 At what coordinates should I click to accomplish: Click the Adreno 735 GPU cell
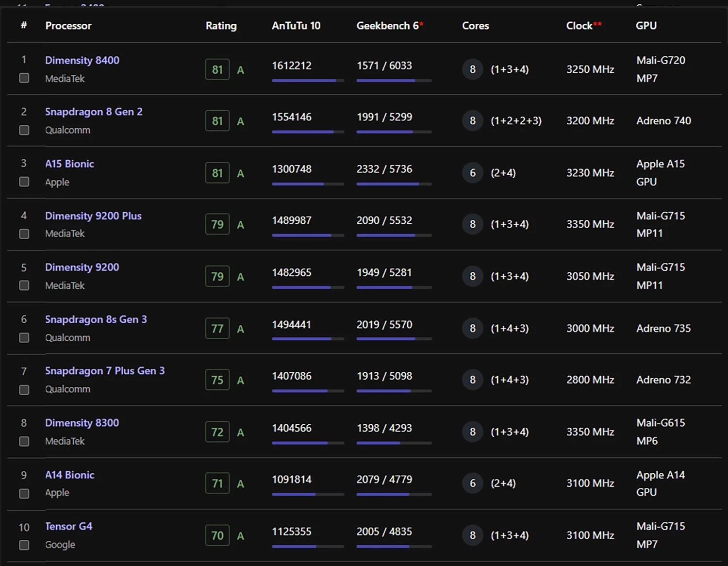click(x=663, y=328)
